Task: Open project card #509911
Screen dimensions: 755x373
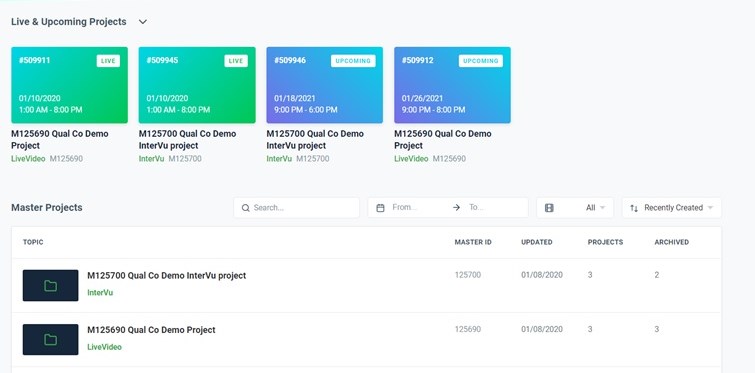Action: (x=69, y=85)
